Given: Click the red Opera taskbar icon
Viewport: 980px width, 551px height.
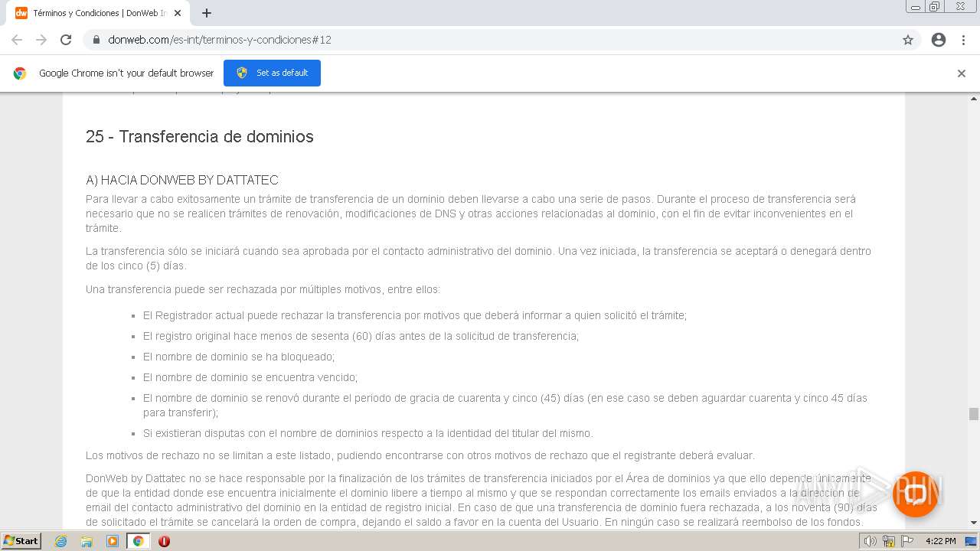Looking at the screenshot, I should (x=164, y=541).
